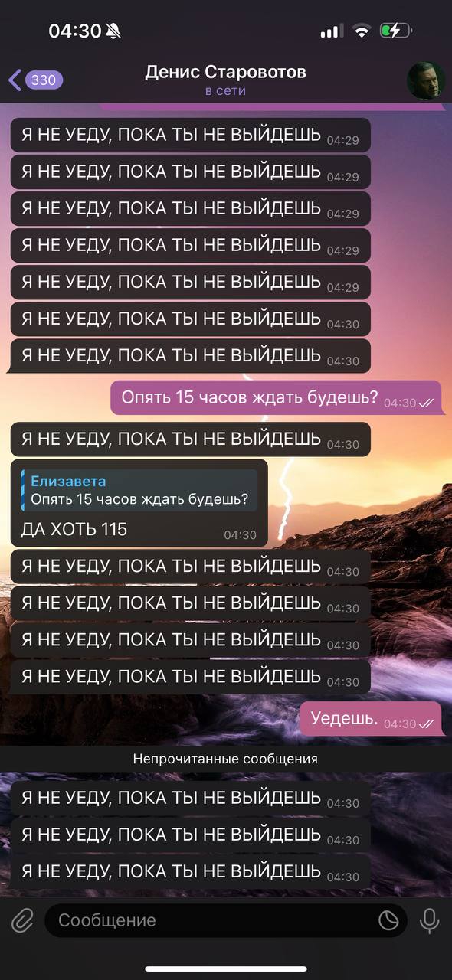The height and width of the screenshot is (980, 452).
Task: Tap the battery charging indicator in status bar
Action: point(396,31)
